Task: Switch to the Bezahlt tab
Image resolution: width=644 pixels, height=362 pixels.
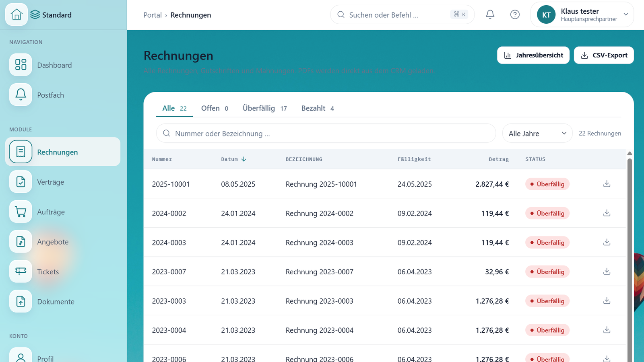Action: (x=318, y=108)
